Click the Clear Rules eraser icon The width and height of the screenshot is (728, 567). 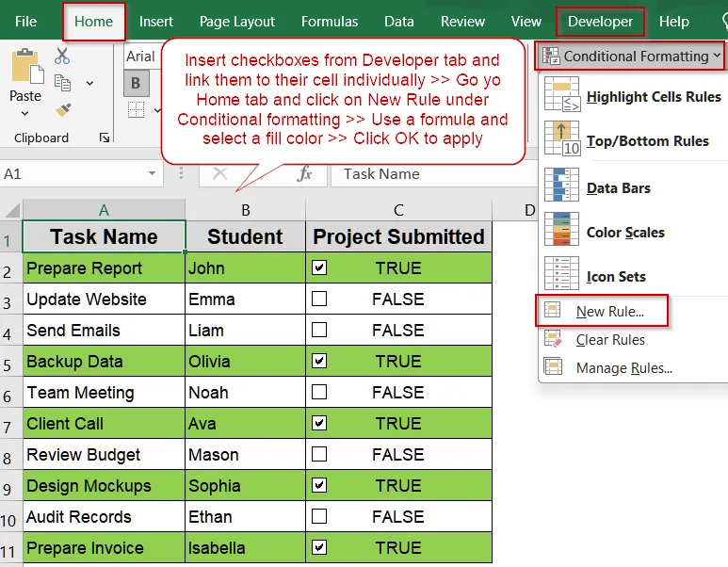(553, 339)
